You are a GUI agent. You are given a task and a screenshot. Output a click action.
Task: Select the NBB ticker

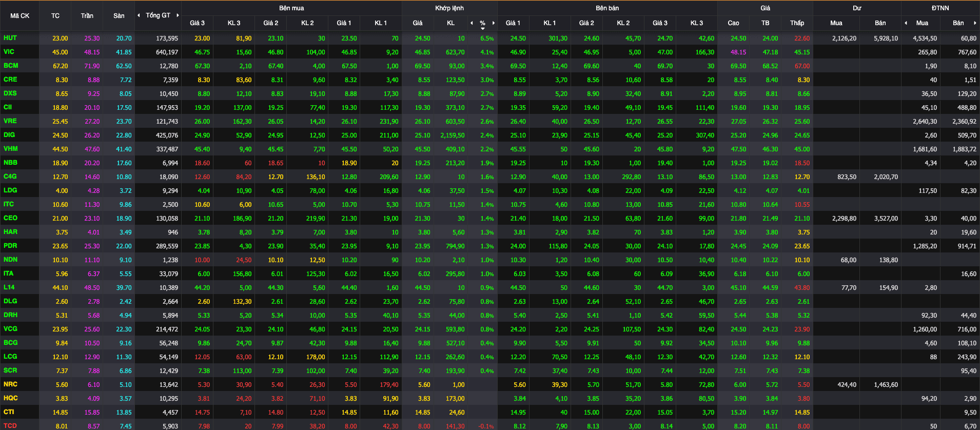pos(10,163)
